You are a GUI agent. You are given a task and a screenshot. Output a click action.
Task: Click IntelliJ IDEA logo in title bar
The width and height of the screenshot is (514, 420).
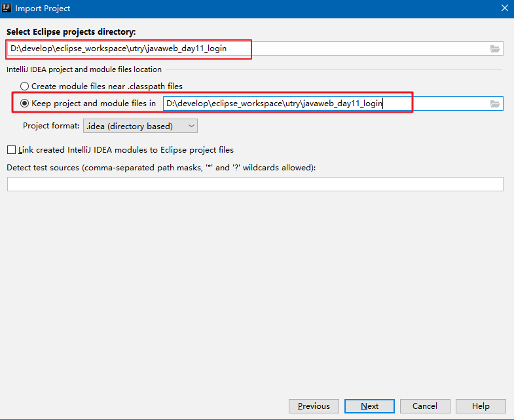(7, 8)
